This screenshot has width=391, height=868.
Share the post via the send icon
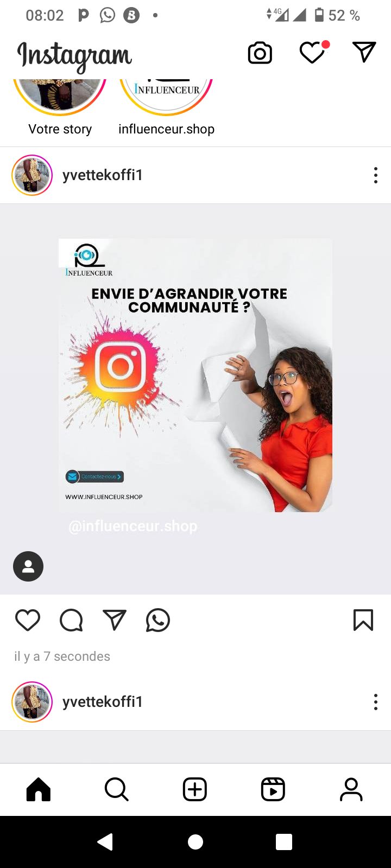[x=115, y=620]
